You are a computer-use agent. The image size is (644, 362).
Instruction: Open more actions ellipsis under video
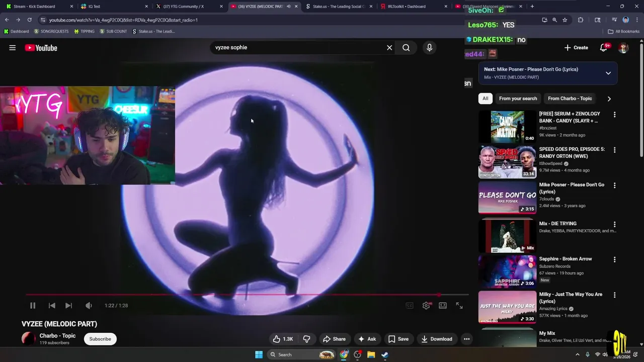(x=466, y=339)
